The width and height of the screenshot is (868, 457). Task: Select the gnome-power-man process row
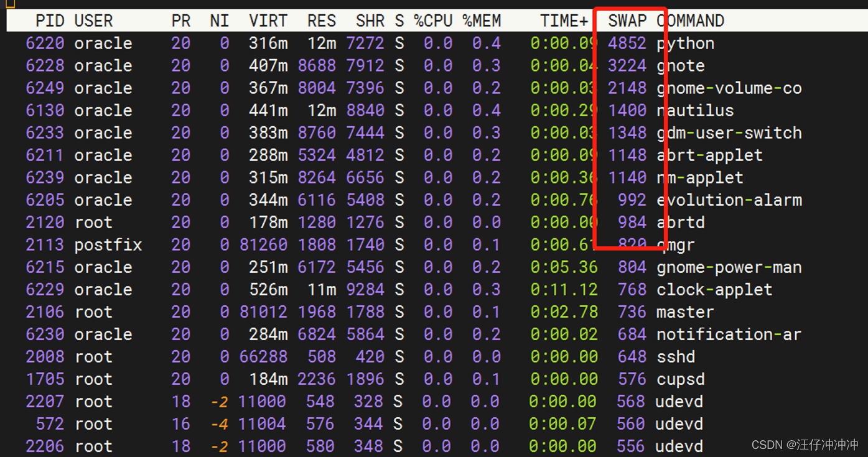[x=373, y=267]
